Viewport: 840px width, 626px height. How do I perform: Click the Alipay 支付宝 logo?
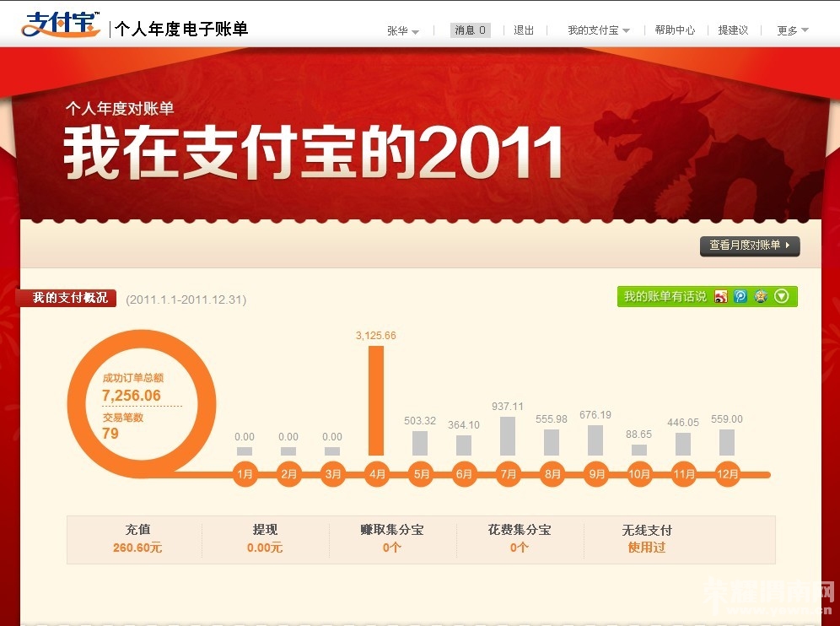(x=61, y=24)
